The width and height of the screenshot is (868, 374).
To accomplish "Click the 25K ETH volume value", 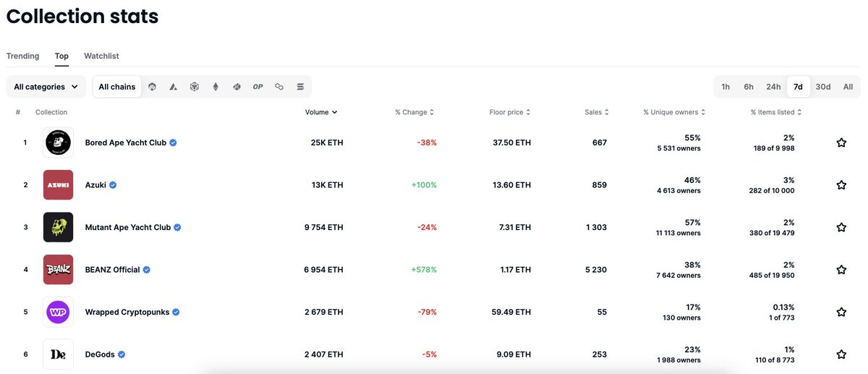I will 327,143.
